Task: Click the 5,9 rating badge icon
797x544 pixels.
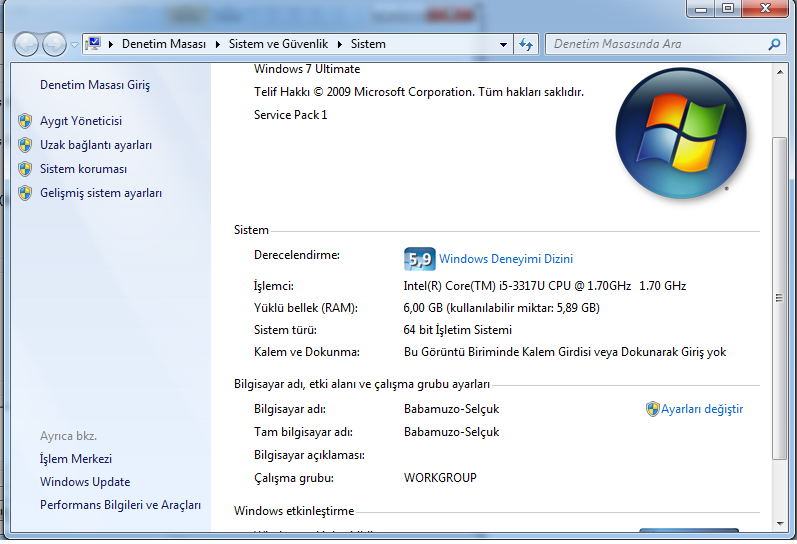Action: pos(420,259)
